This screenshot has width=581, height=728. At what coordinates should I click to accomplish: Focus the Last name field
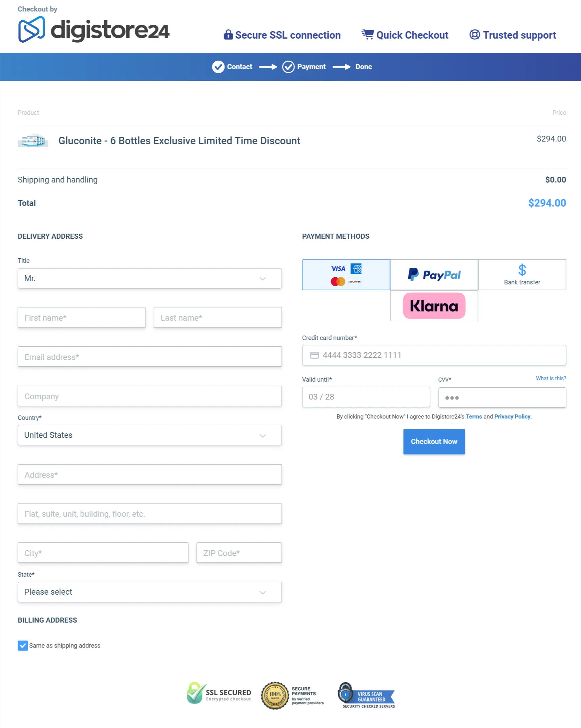click(218, 318)
